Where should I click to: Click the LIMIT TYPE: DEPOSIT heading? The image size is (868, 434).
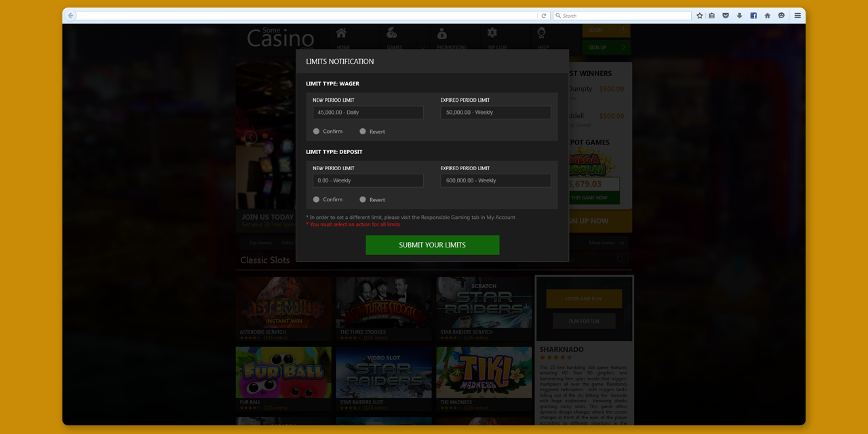(334, 152)
